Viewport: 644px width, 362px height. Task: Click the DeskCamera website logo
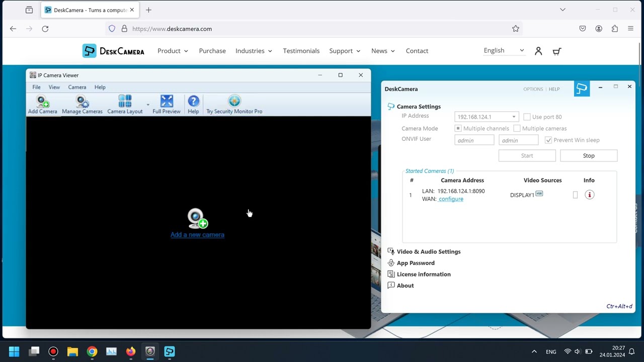point(113,51)
